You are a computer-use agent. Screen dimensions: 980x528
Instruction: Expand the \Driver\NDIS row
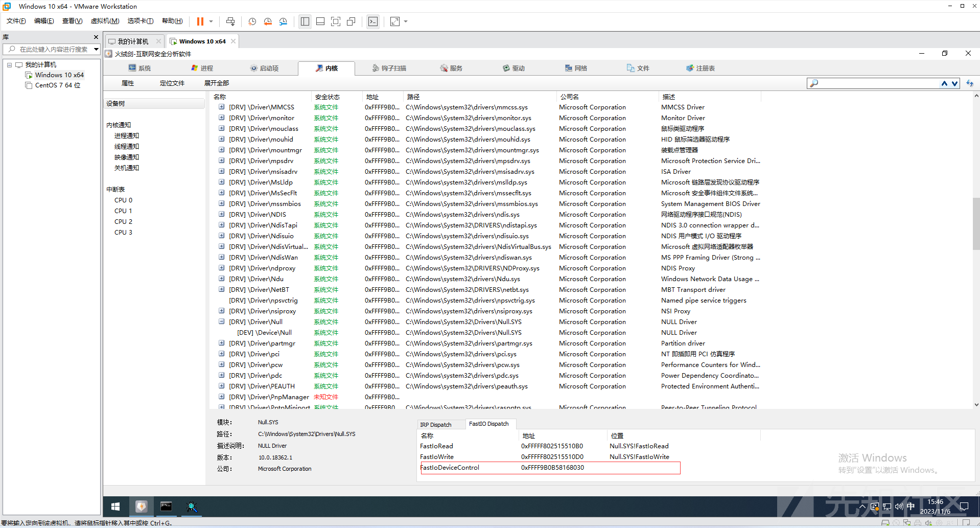222,214
